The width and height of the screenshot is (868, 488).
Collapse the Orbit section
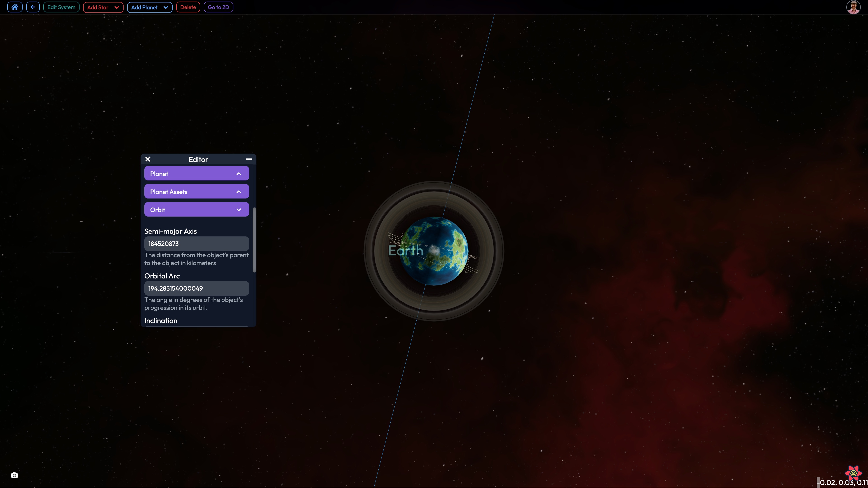[x=197, y=210]
